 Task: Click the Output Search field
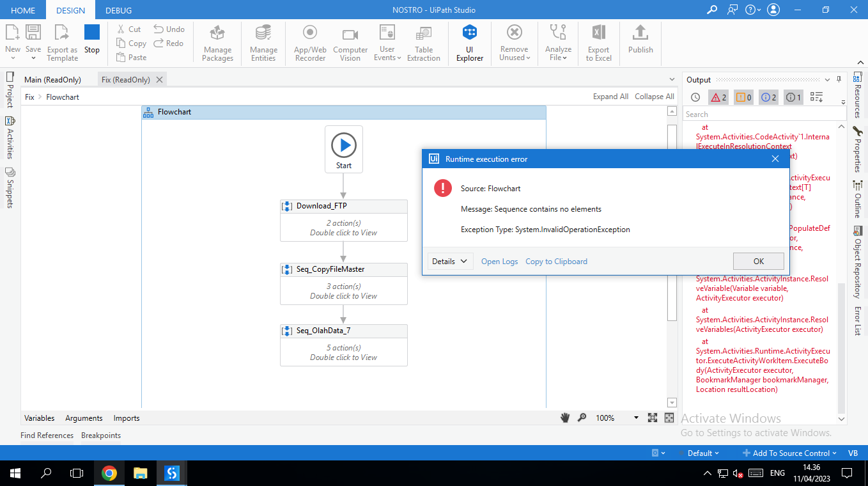(764, 114)
